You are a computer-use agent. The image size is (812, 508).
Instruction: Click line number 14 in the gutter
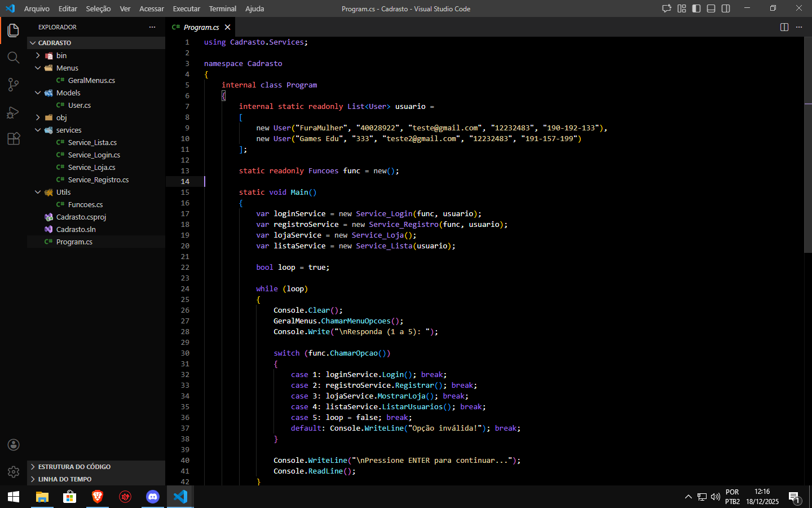[185, 181]
